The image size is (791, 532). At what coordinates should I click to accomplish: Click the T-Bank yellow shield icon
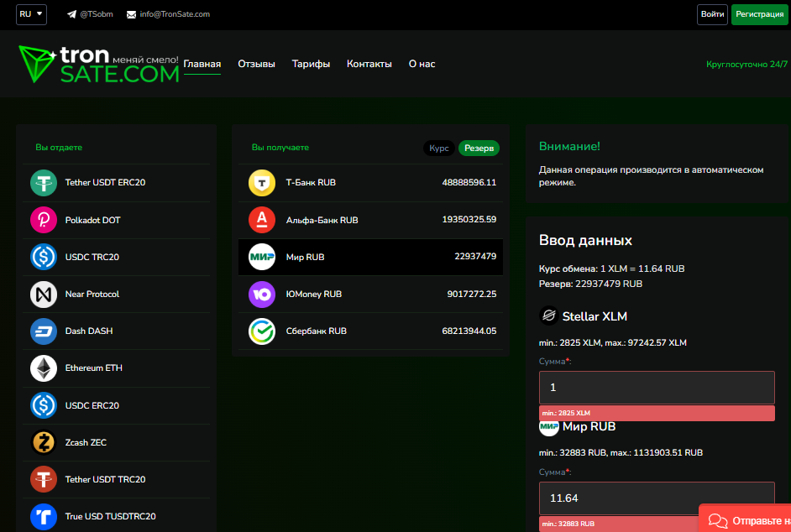pyautogui.click(x=262, y=183)
